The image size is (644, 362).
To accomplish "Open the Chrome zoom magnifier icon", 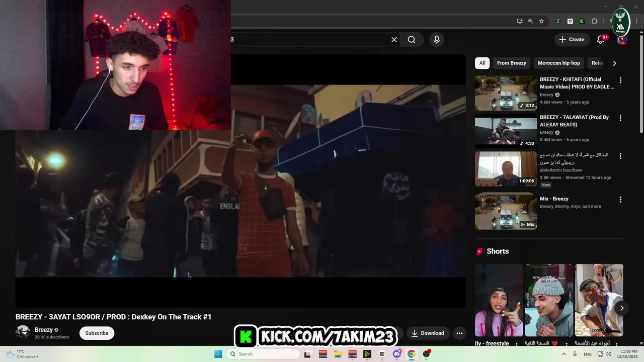I will point(530,21).
